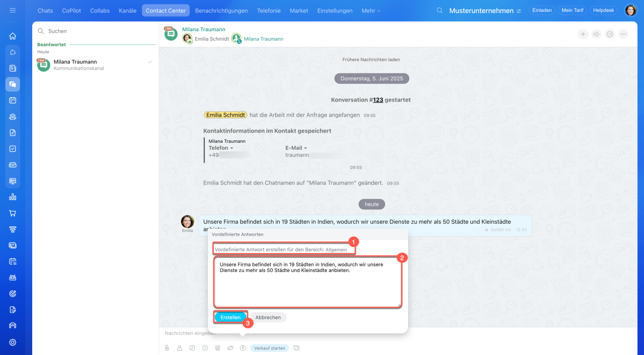Image resolution: width=644 pixels, height=355 pixels.
Task: Click the chat window icon next to 'Verkauf starten'
Action: point(296,348)
